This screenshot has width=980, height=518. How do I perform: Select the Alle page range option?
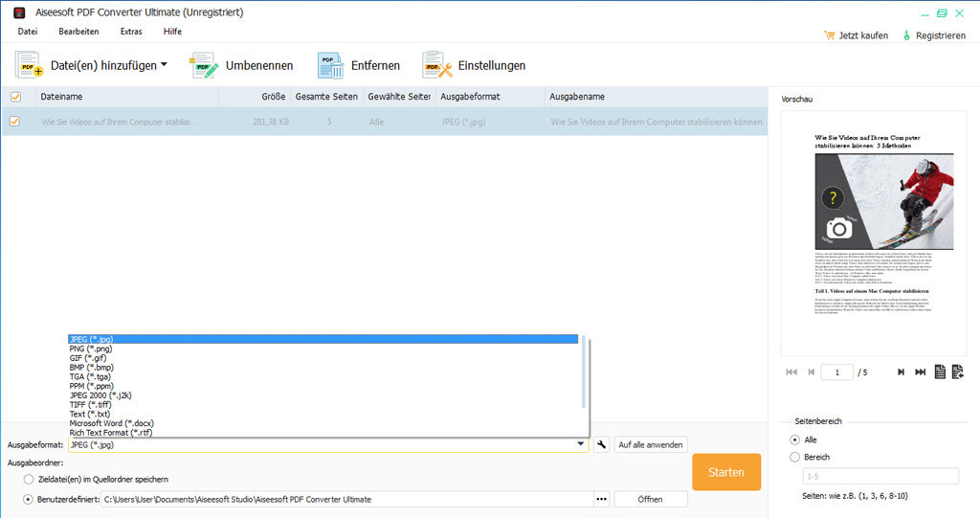(x=795, y=439)
